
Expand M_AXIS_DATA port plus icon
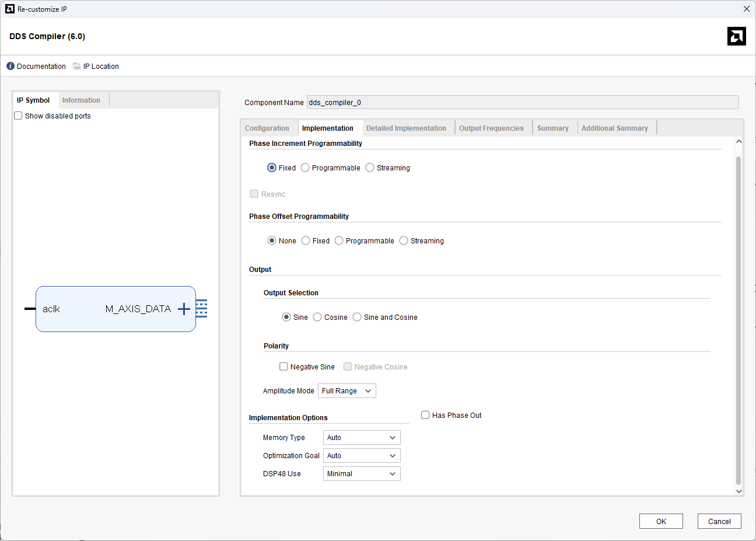tap(184, 309)
